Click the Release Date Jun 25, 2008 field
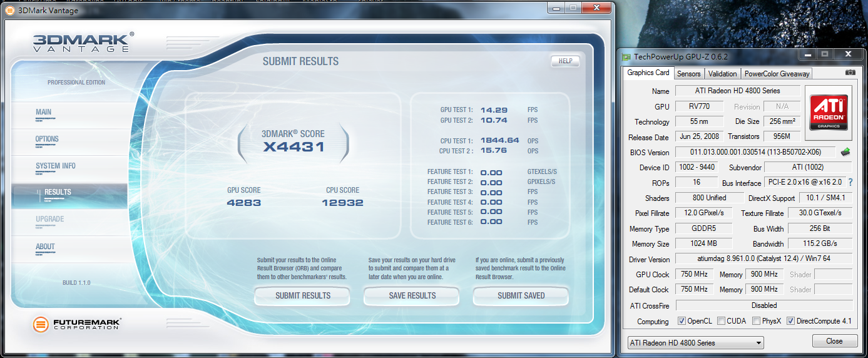 point(699,136)
